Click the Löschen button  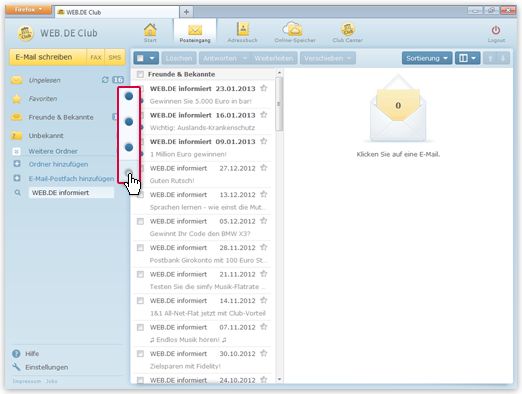[179, 58]
